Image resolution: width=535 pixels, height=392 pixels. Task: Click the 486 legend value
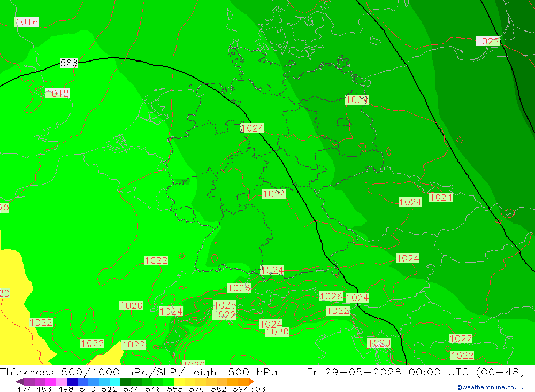(44, 389)
